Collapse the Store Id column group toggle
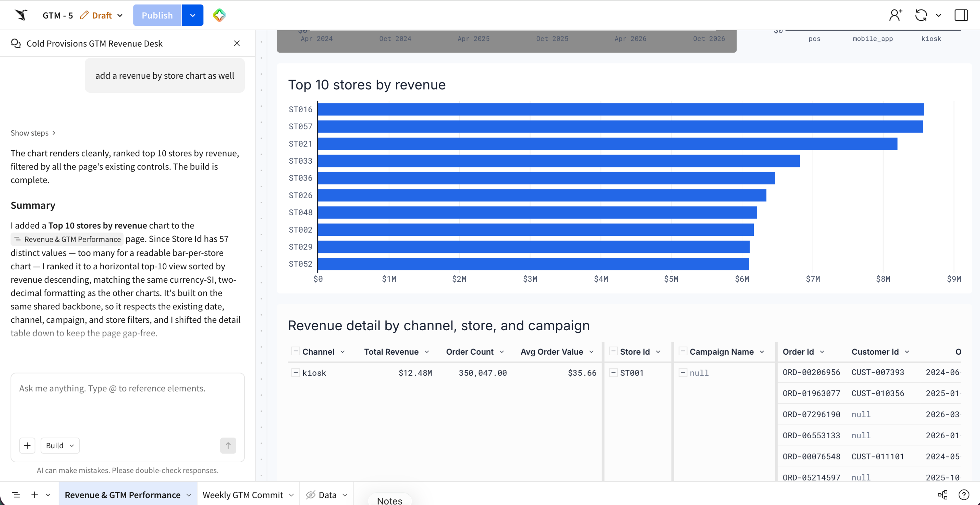Viewport: 980px width, 505px height. [613, 351]
